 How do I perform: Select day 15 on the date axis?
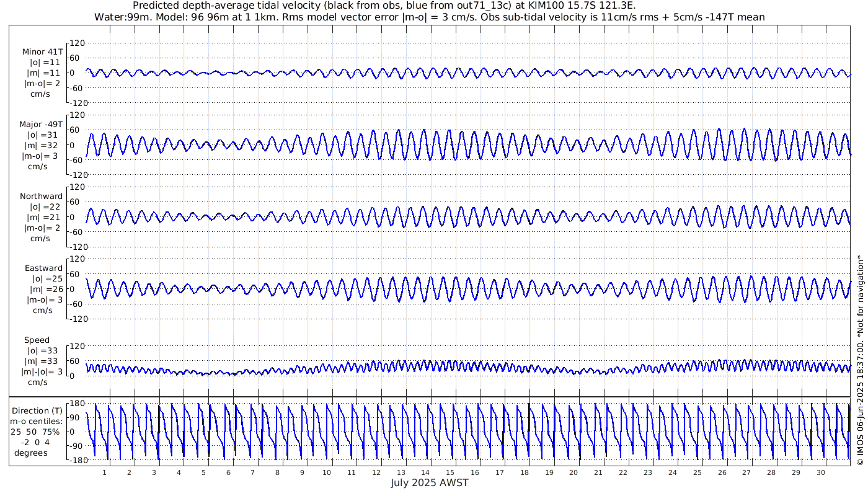point(450,472)
